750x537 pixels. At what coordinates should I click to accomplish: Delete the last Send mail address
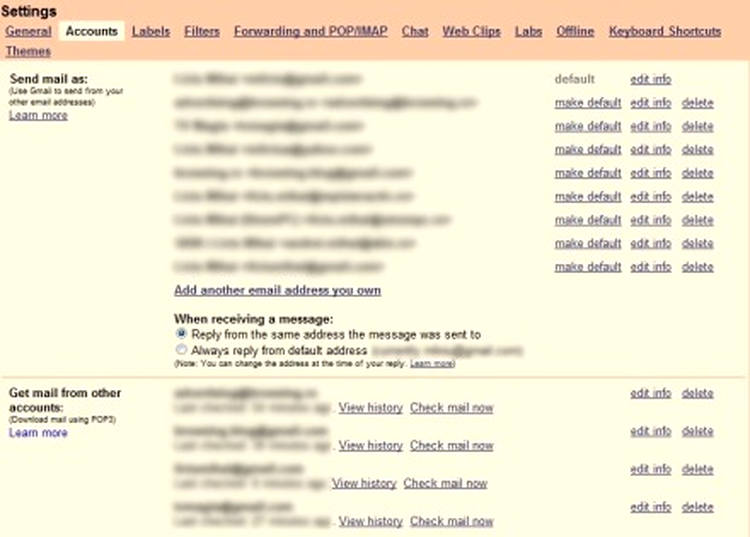[697, 267]
